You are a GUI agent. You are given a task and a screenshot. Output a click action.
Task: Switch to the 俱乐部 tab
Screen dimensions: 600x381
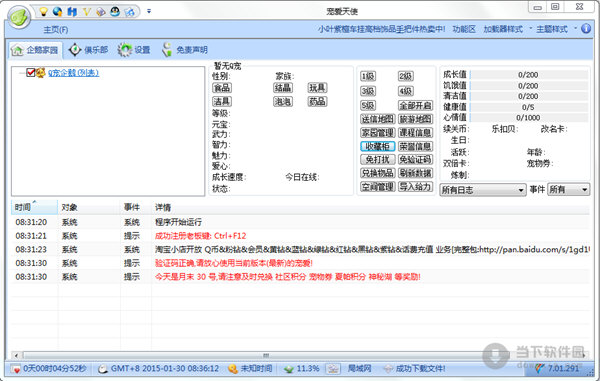(88, 50)
